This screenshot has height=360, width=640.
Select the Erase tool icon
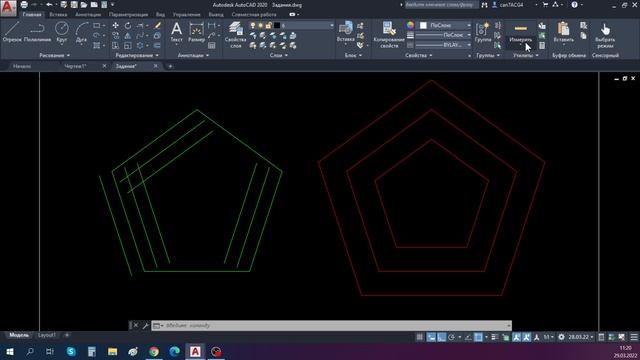[158, 25]
